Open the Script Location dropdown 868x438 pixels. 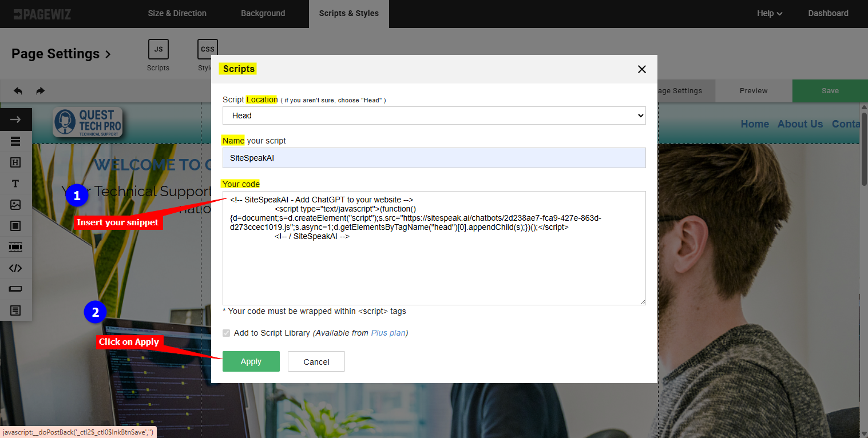[434, 116]
